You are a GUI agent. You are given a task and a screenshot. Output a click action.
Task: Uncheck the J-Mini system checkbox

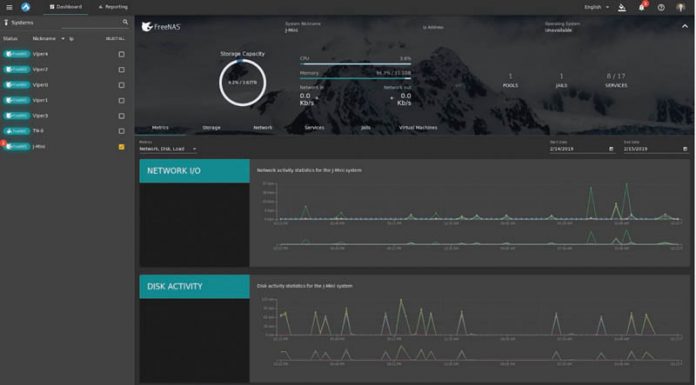tap(121, 147)
